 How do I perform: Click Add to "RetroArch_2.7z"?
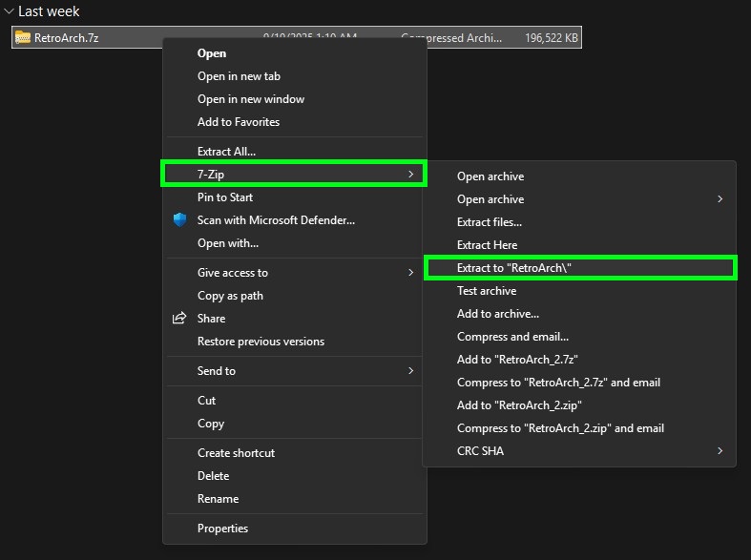coord(518,360)
